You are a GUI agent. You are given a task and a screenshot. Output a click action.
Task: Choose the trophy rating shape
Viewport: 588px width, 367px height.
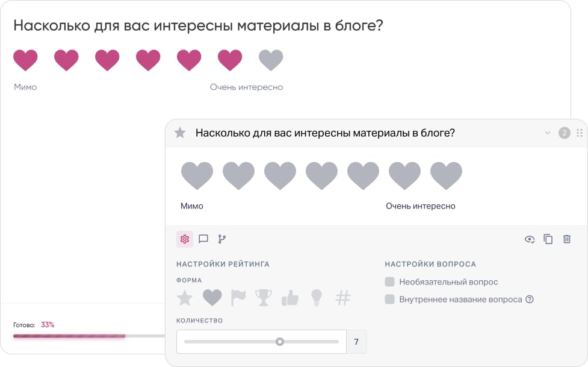click(263, 298)
